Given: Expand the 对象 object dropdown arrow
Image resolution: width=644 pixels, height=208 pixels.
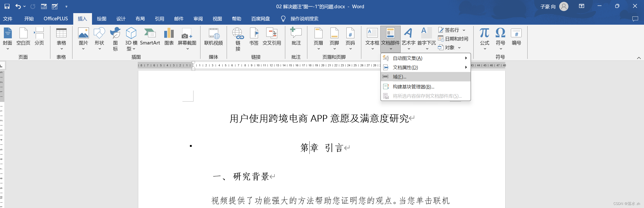Looking at the screenshot, I should coord(459,48).
